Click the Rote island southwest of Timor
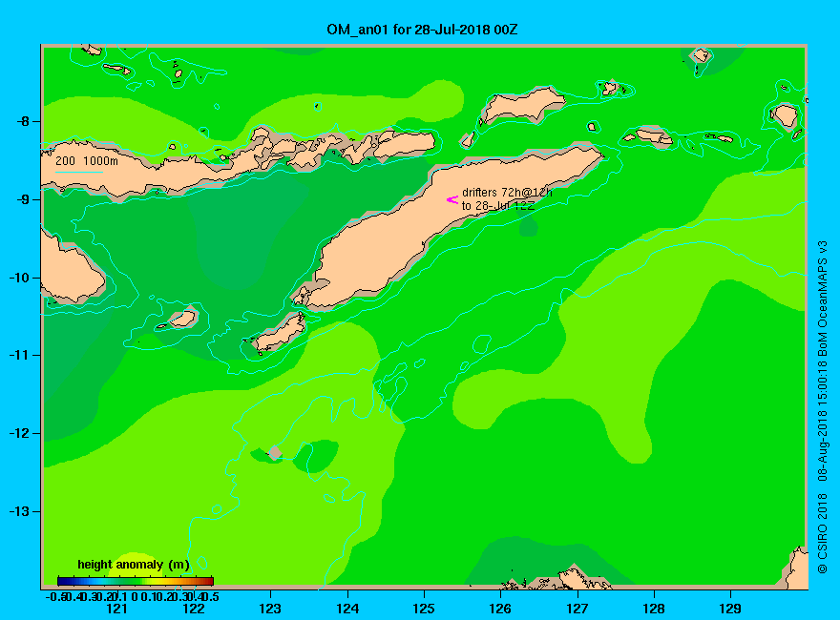Viewport: 840px width, 620px height. 280,332
